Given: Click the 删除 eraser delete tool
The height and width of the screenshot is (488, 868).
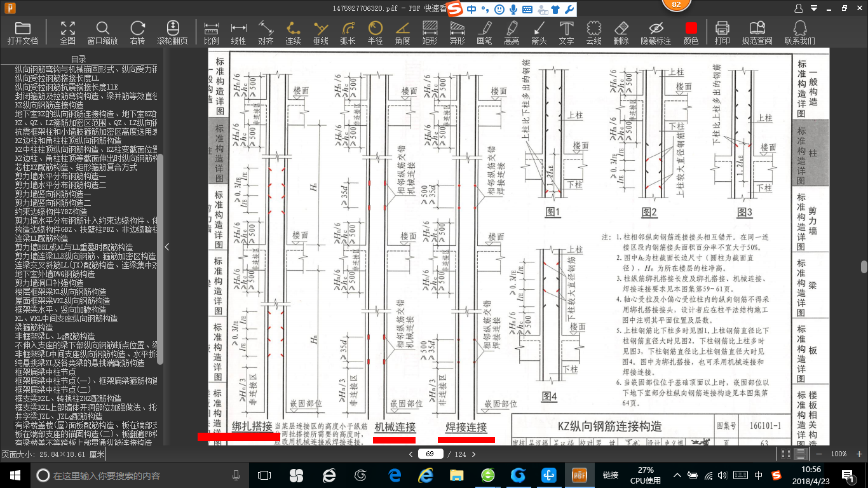Looking at the screenshot, I should [621, 32].
